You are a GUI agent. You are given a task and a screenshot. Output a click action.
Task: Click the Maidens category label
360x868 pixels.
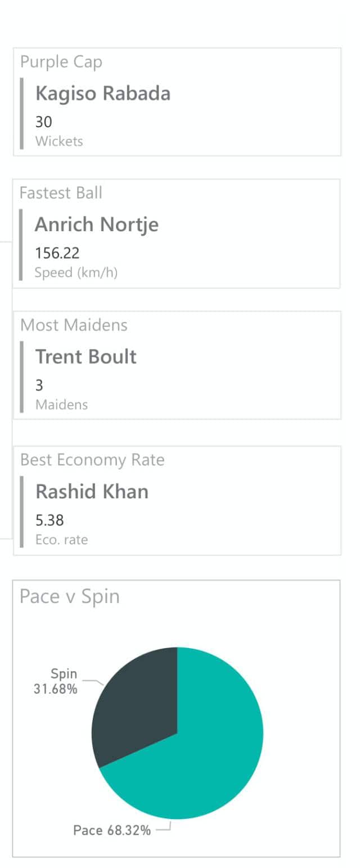click(61, 404)
